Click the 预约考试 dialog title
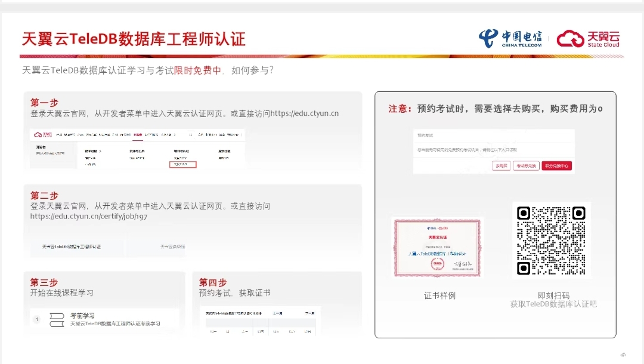The width and height of the screenshot is (644, 364). coord(425,135)
